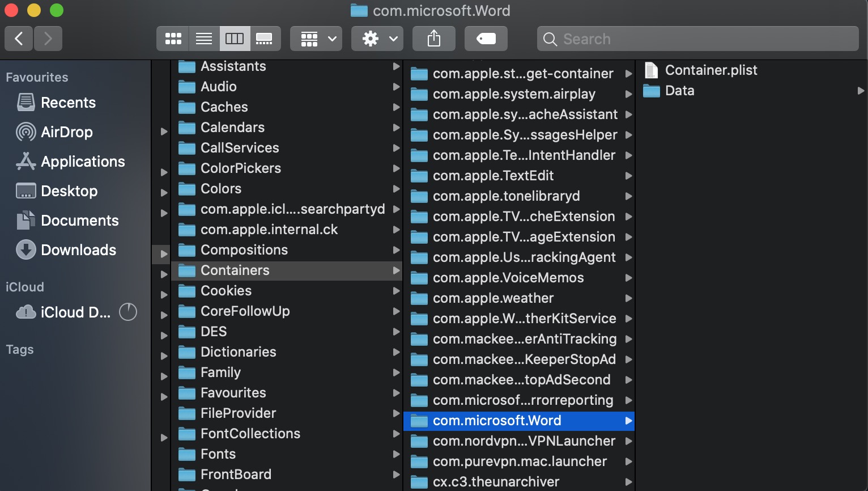Viewport: 868px width, 491px height.
Task: Click the Edit Tags toolbar button
Action: pyautogui.click(x=486, y=39)
